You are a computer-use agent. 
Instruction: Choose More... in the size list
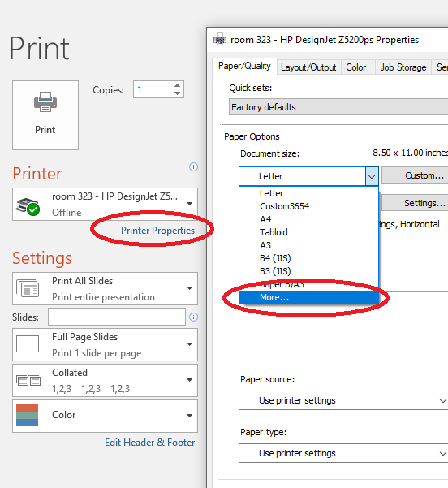(x=308, y=297)
